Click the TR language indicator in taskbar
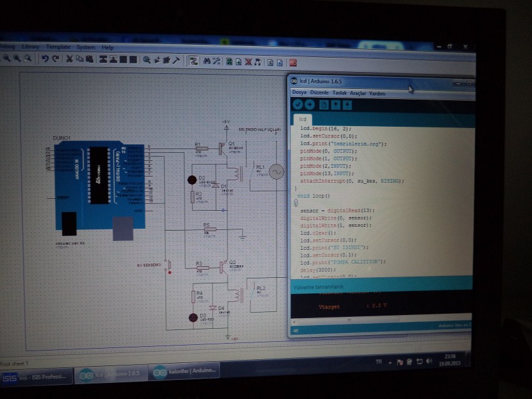 379,362
